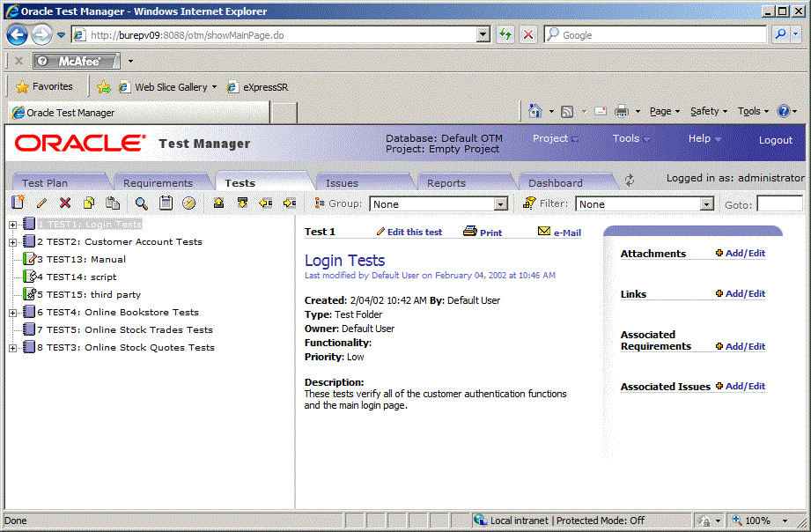The image size is (811, 532).
Task: Click the calendar toolbar icon
Action: coord(166,203)
